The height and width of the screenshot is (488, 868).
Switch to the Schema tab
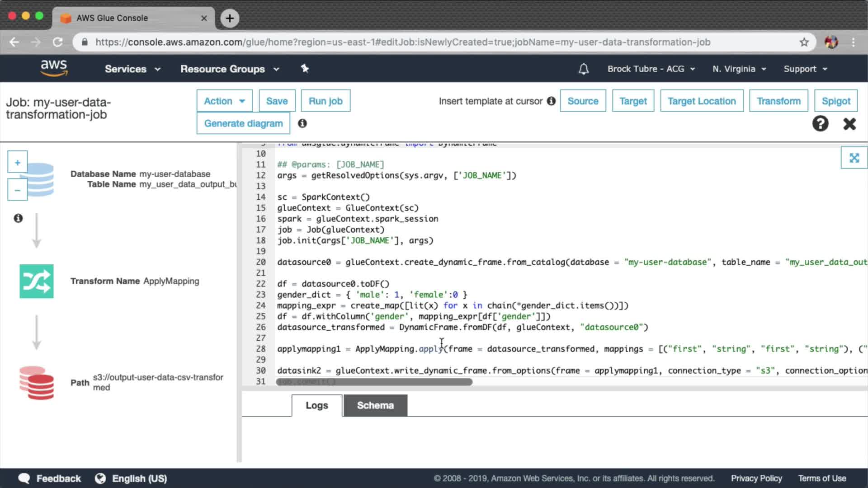(x=375, y=405)
